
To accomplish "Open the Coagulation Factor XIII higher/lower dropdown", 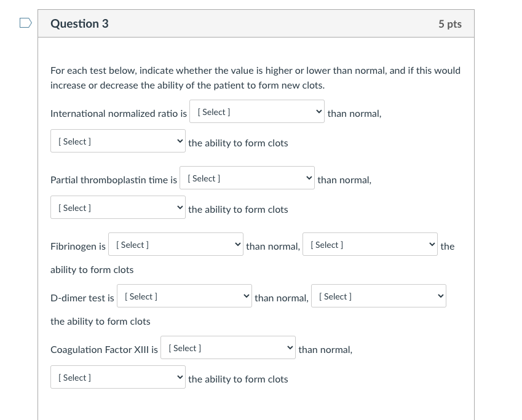I will [x=227, y=348].
